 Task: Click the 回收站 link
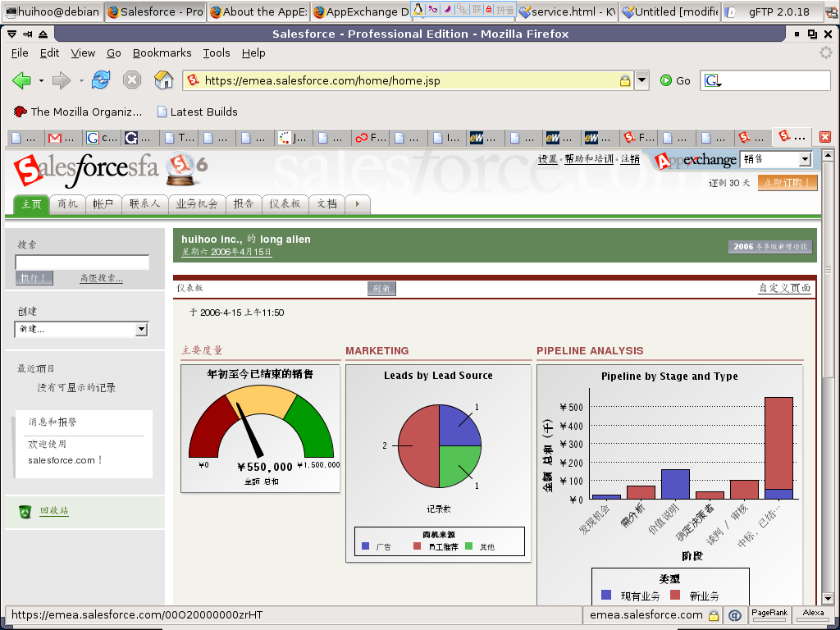(53, 511)
